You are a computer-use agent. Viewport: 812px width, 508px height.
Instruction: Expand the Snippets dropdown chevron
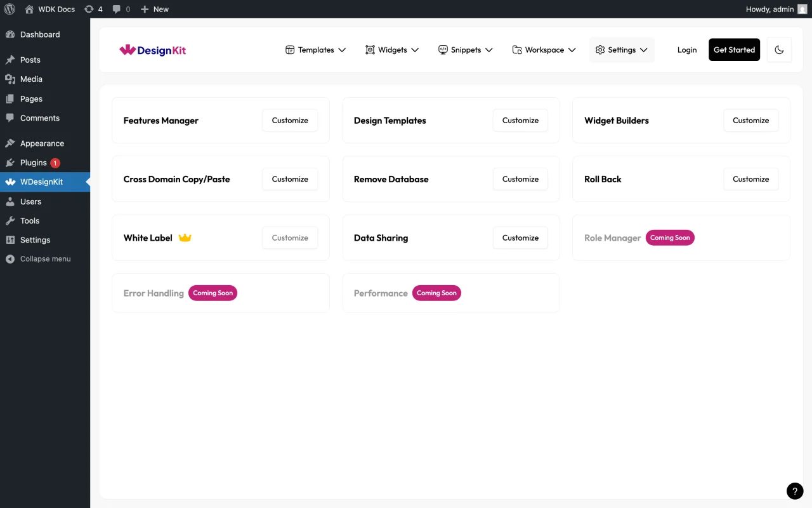pyautogui.click(x=489, y=50)
